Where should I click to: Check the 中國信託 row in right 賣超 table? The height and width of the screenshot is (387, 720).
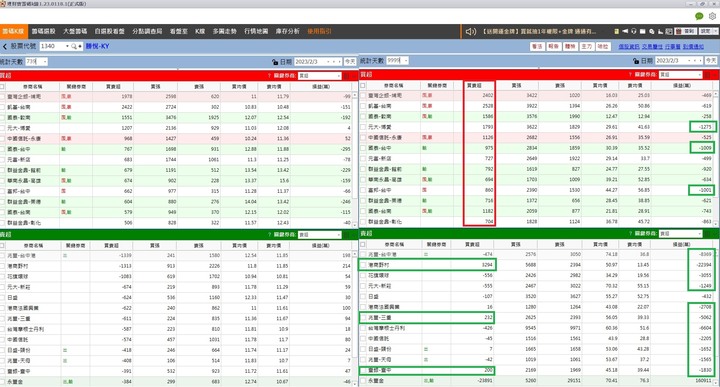(x=363, y=339)
